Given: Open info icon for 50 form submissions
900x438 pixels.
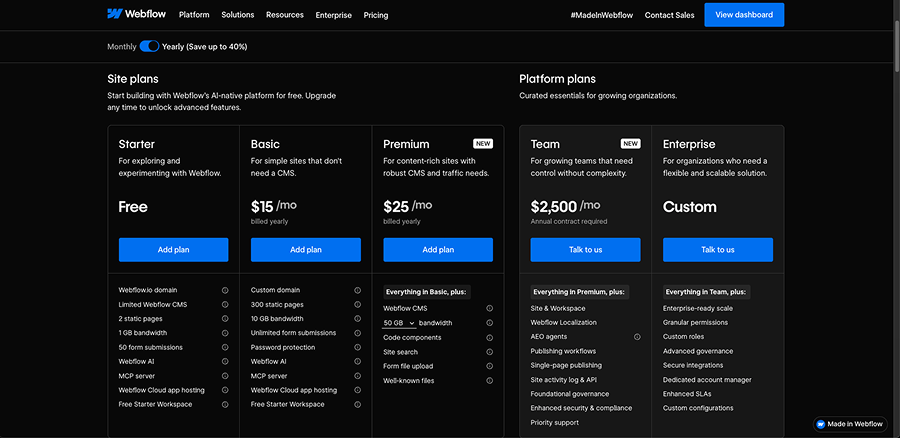Looking at the screenshot, I should click(x=225, y=347).
